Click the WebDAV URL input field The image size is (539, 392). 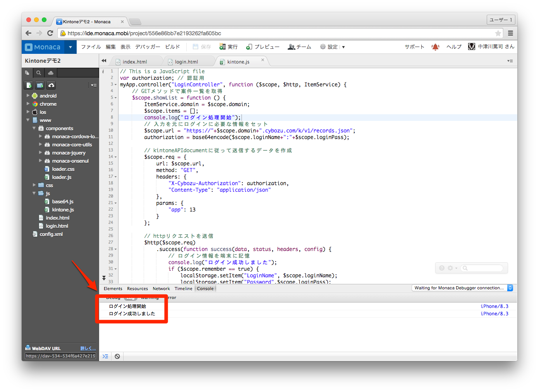60,356
